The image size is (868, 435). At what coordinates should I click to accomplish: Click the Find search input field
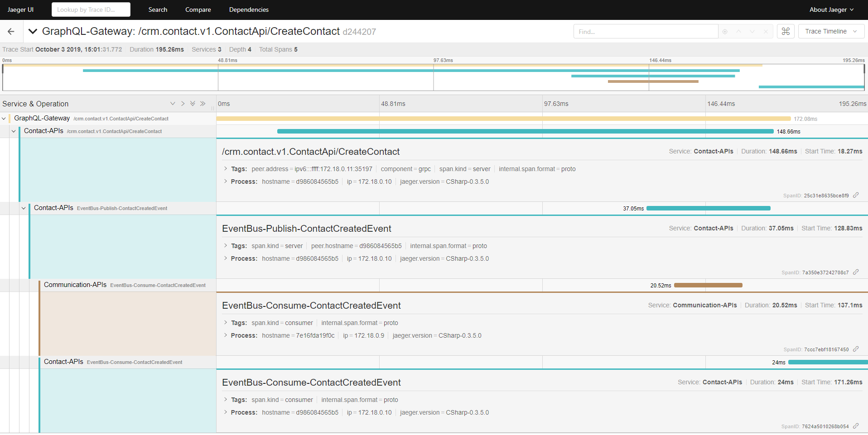click(646, 31)
